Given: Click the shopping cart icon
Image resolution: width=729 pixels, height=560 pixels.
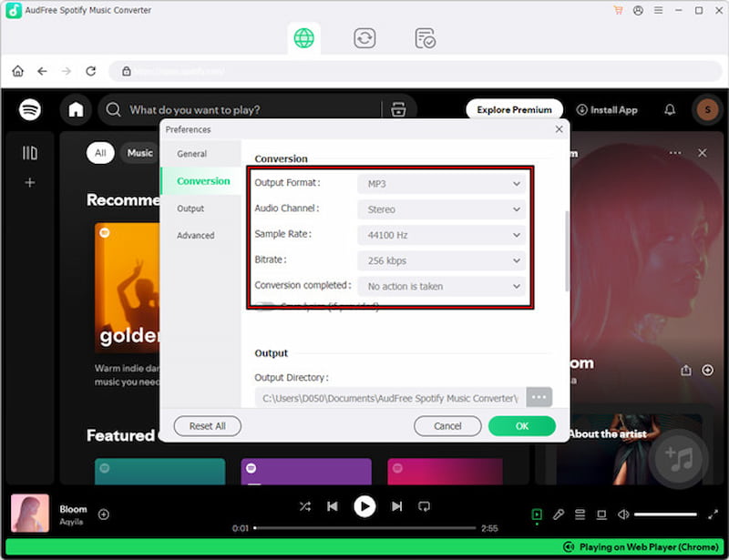Looking at the screenshot, I should click(618, 10).
